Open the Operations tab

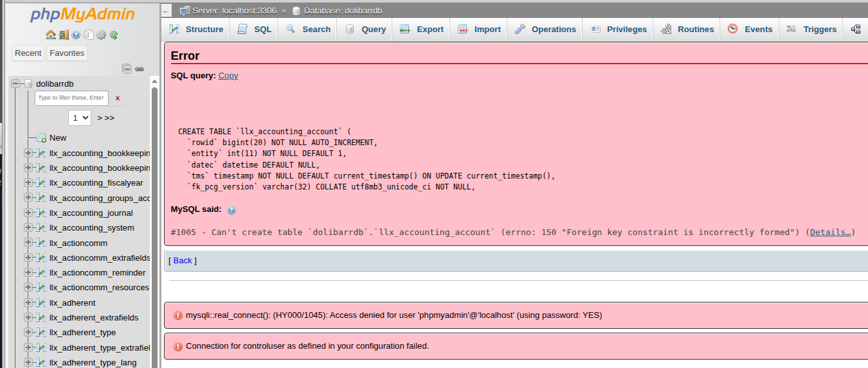pos(545,29)
